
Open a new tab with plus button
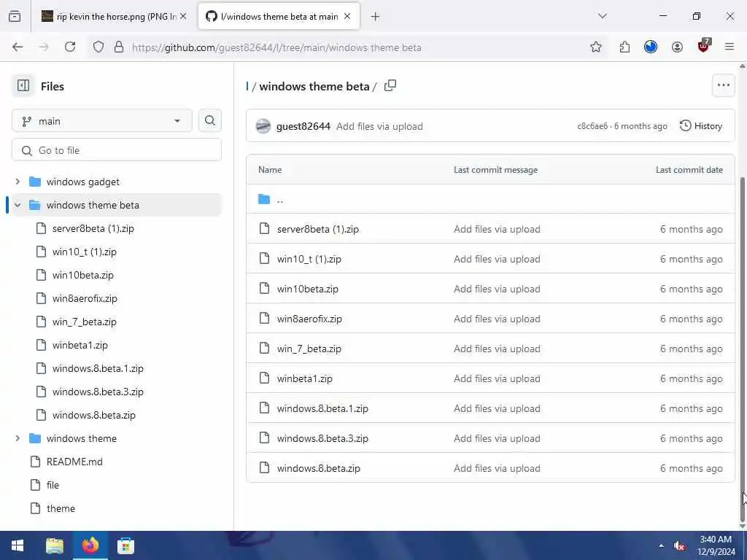[376, 17]
